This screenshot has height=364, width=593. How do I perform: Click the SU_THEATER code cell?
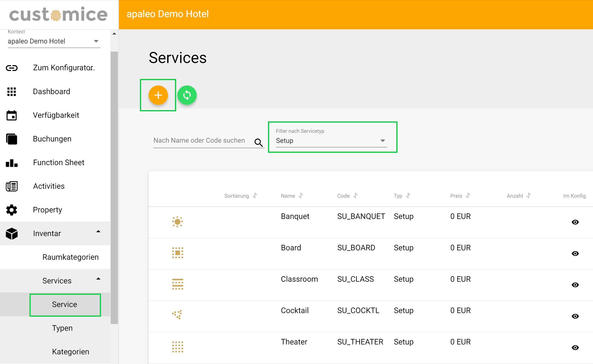[x=360, y=342]
